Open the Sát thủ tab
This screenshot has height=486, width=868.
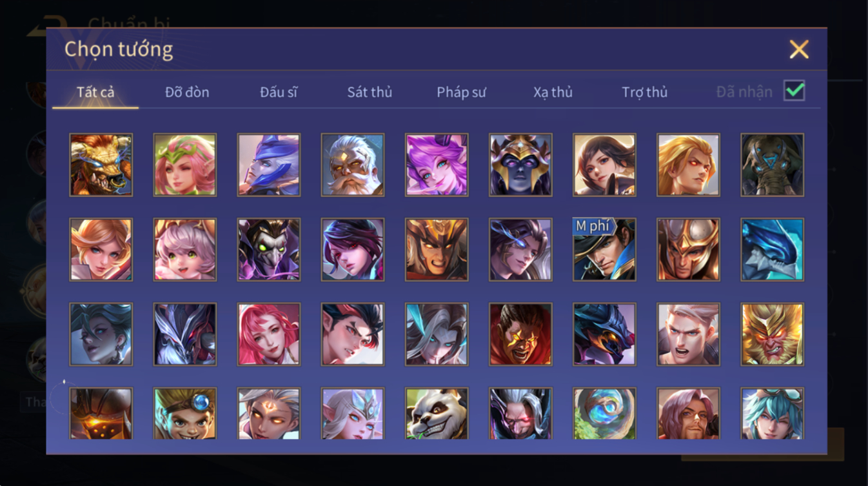[370, 92]
